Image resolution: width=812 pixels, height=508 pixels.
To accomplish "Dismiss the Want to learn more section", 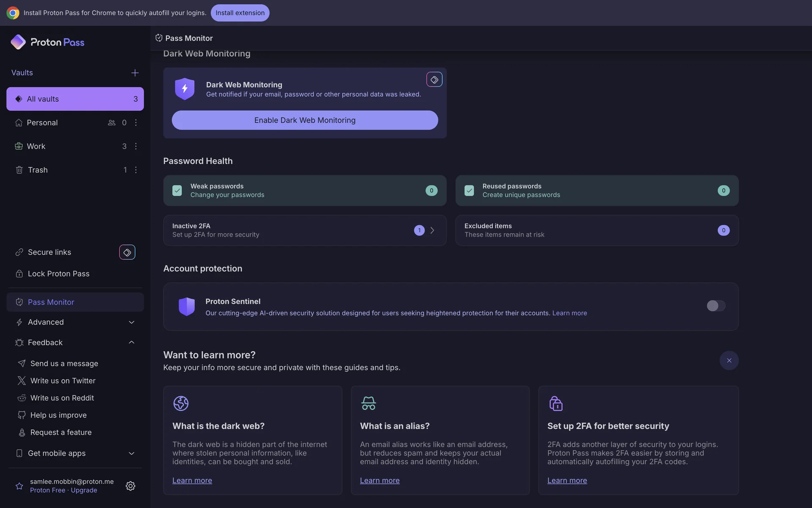I will [x=729, y=360].
